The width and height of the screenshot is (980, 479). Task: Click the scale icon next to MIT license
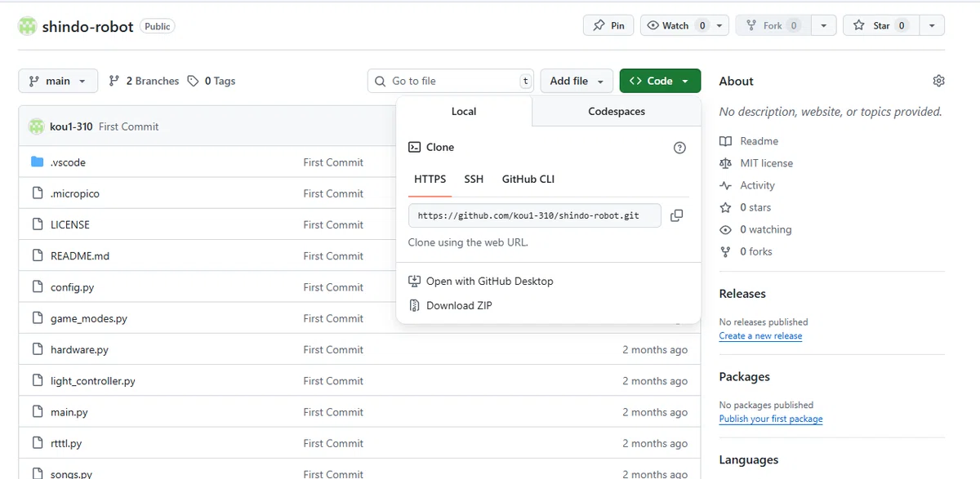[725, 163]
